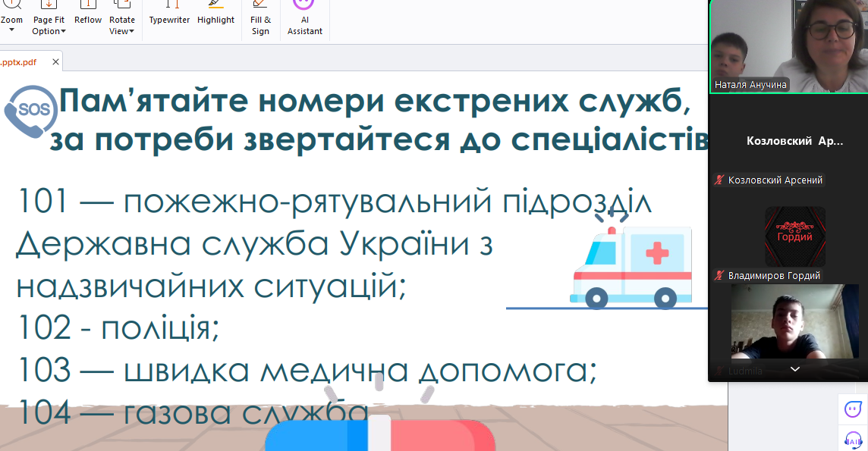The height and width of the screenshot is (451, 868).
Task: Click the AI headset icon in the side panel
Action: (x=853, y=440)
